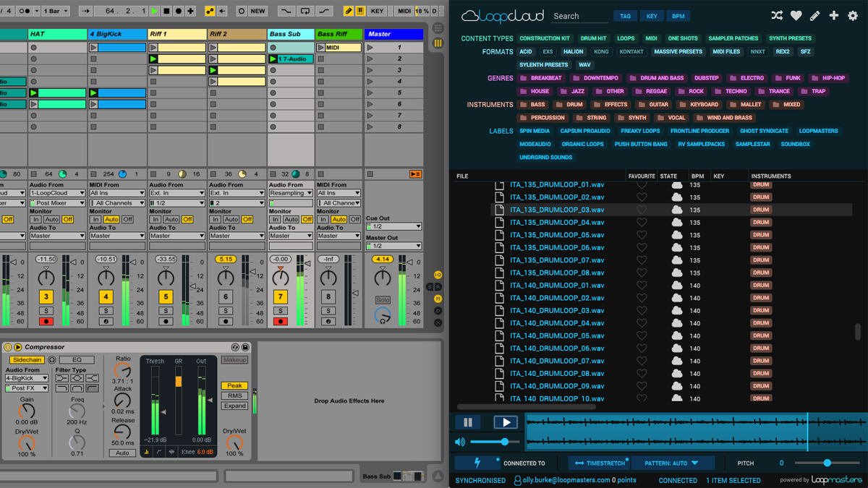Open the Compressor 4-BigKick source dropdown
The width and height of the screenshot is (868, 488).
26,378
